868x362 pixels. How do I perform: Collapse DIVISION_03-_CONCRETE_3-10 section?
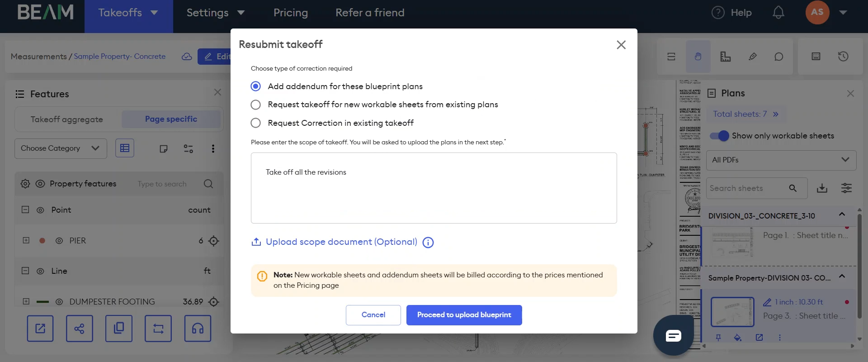(842, 214)
